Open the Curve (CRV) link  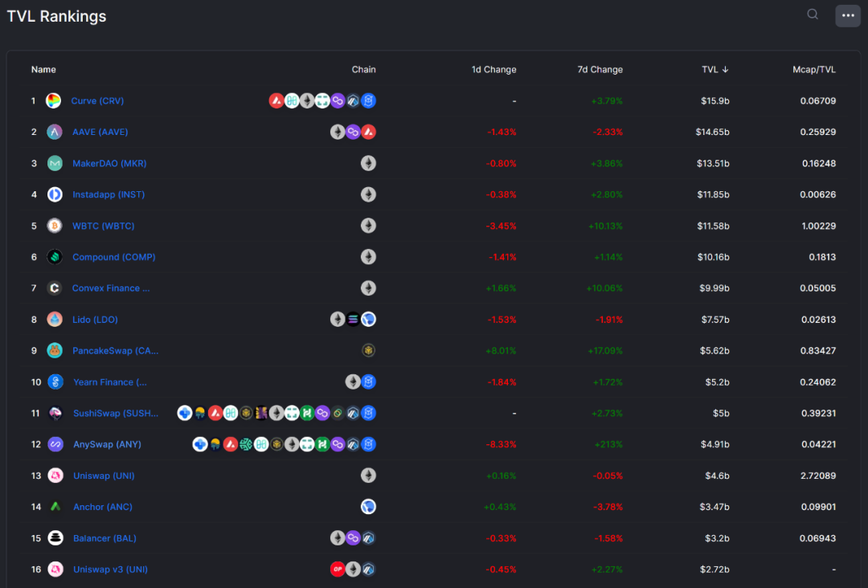coord(97,100)
